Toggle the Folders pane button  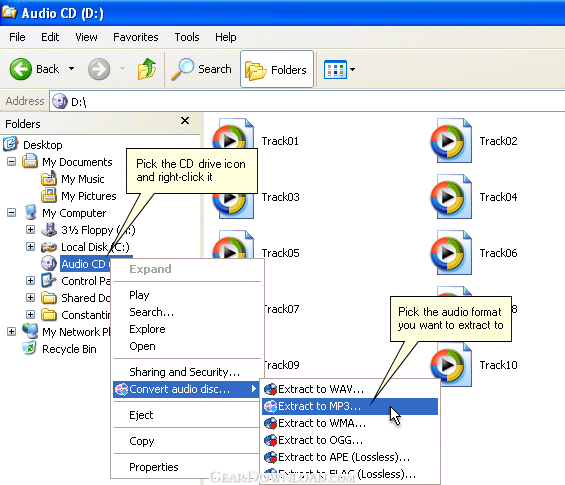(276, 69)
